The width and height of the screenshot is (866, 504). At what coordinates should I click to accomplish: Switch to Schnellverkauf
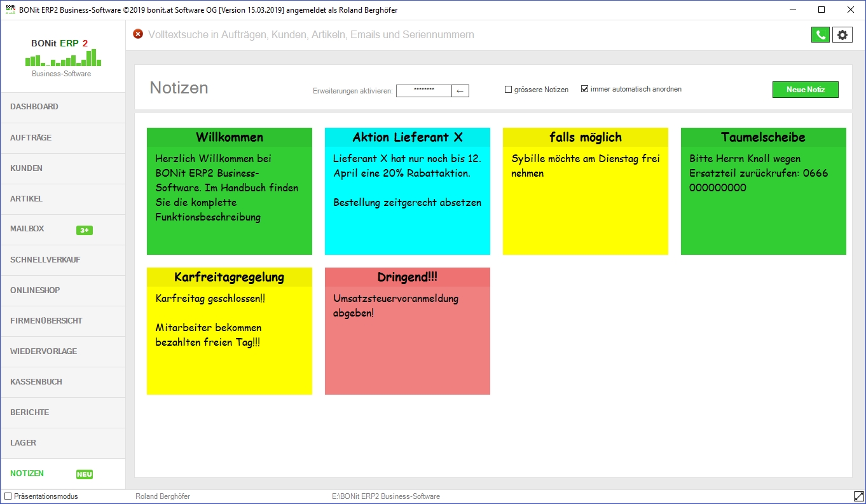coord(63,260)
